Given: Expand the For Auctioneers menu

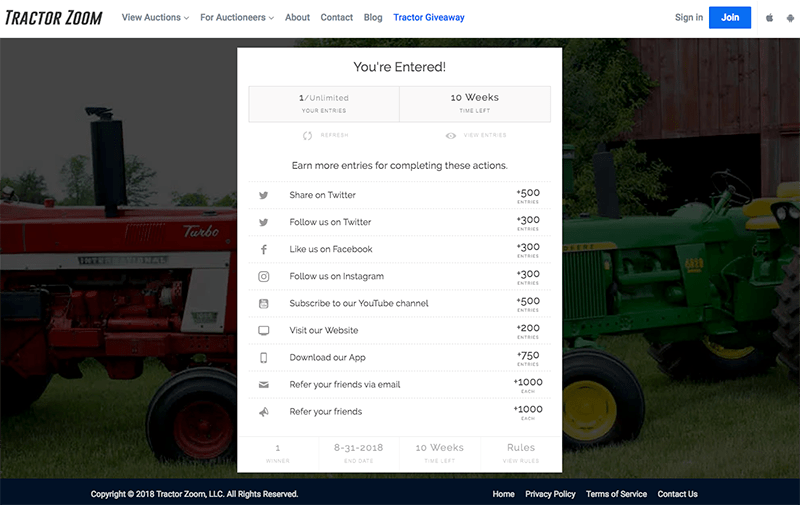Looking at the screenshot, I should (237, 17).
